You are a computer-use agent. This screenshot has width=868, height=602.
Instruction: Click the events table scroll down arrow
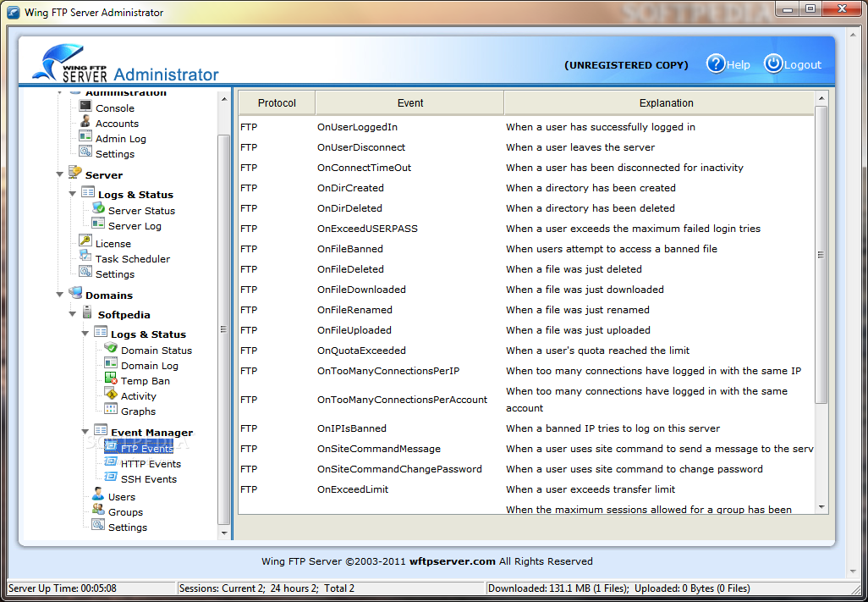point(821,507)
